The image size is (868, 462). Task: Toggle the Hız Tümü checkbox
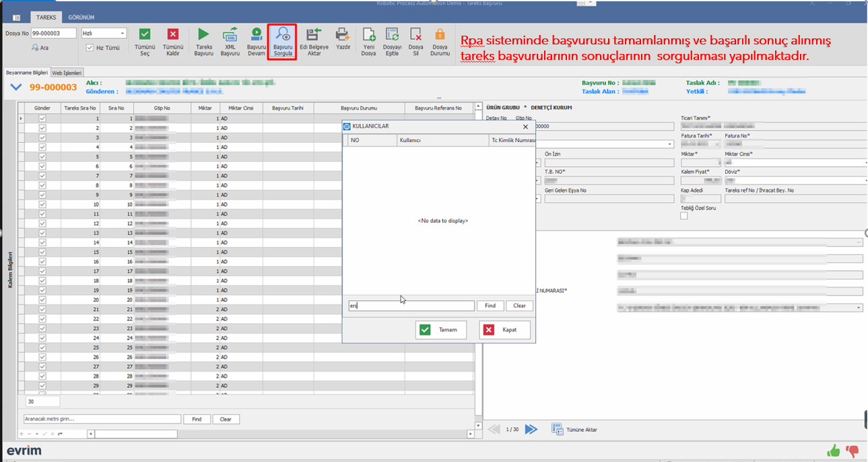pos(90,48)
